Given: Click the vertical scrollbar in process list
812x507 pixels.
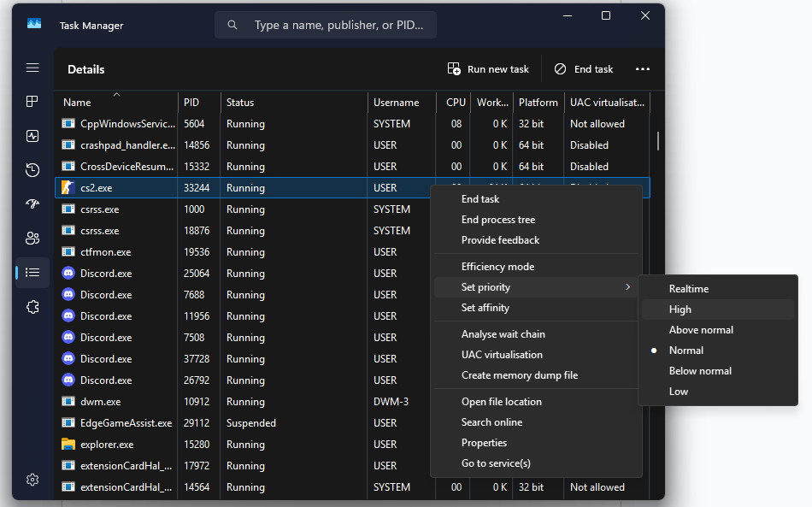Looking at the screenshot, I should click(x=657, y=141).
